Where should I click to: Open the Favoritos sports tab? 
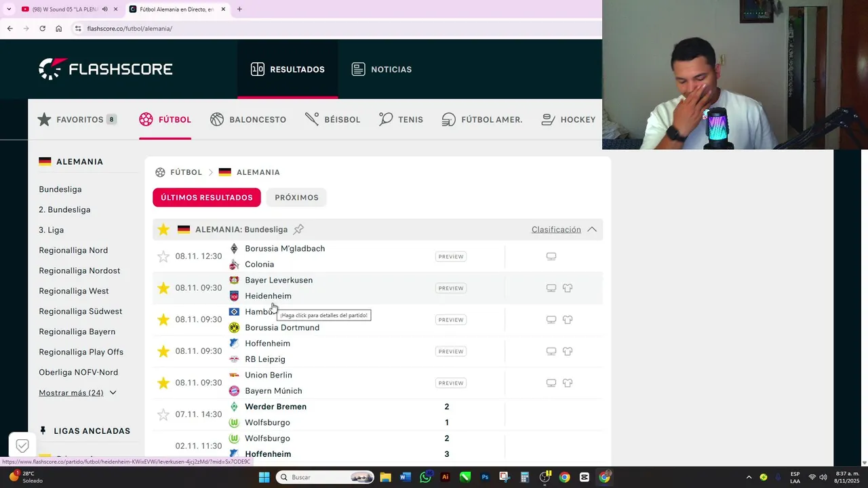click(x=77, y=119)
